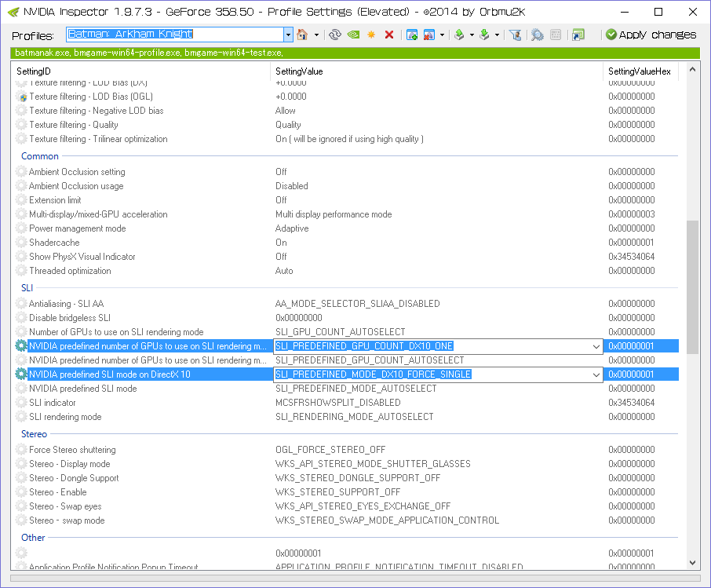Remove an application from the profile icon
This screenshot has height=588, width=711.
point(429,35)
